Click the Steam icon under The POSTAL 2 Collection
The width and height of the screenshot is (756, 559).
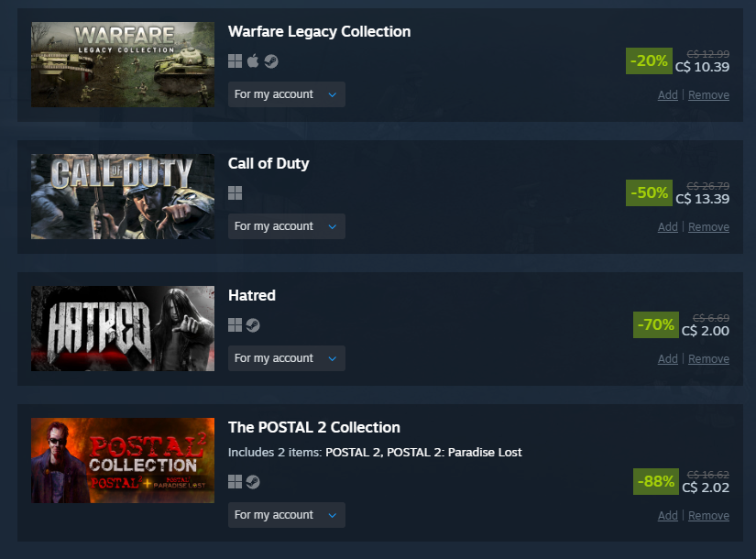[253, 481]
